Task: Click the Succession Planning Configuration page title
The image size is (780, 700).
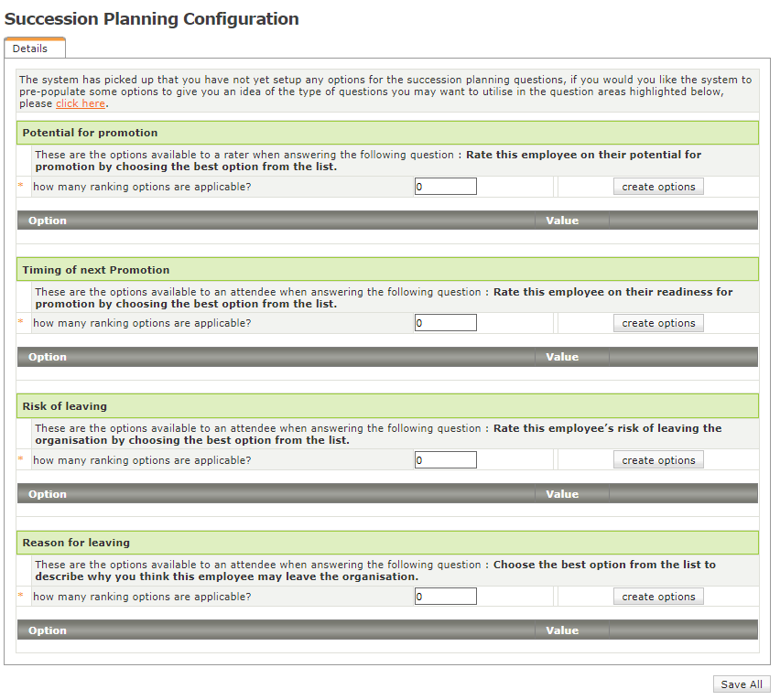Action: coord(152,19)
